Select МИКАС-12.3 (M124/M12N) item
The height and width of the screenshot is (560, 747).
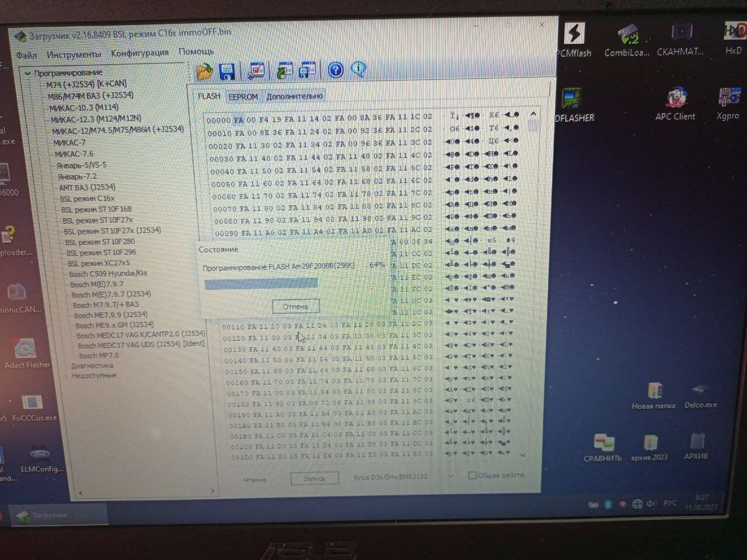(x=96, y=119)
